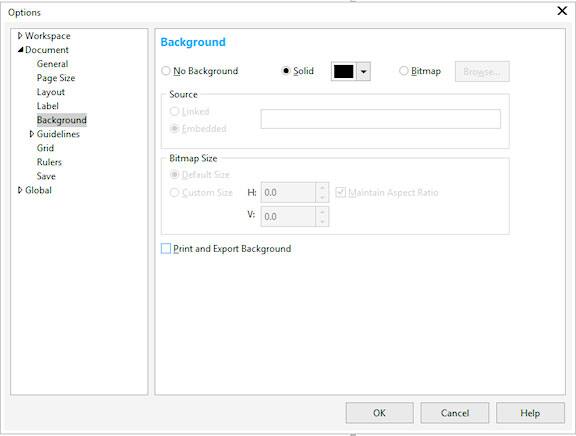Open the General options page
Viewport: 576px width, 436px height.
53,64
